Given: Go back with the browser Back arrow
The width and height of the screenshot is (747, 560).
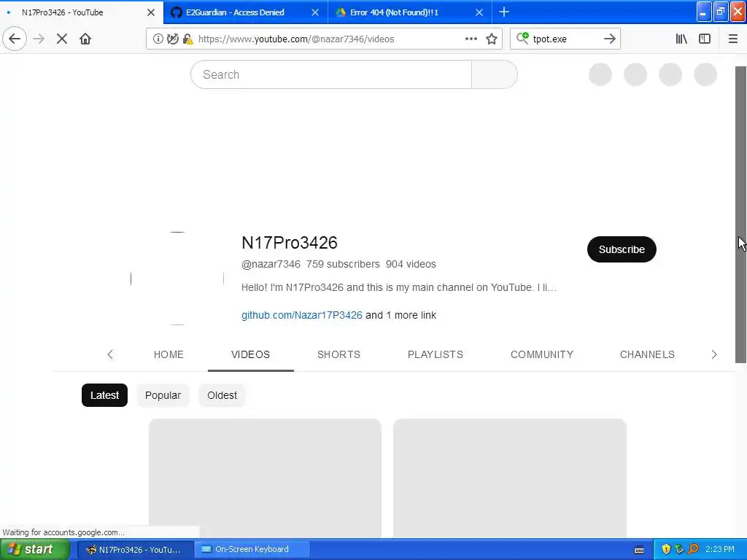Looking at the screenshot, I should 15,39.
